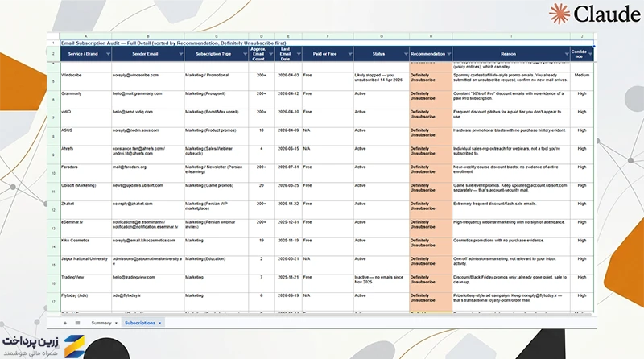The image size is (644, 359).
Task: Select the Flytoday (Ads) cell
Action: [86, 302]
